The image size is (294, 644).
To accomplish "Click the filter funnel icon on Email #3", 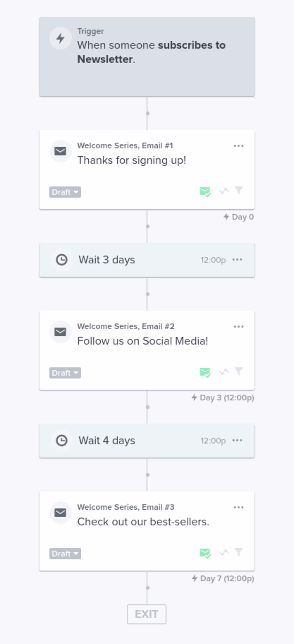I will tap(239, 552).
